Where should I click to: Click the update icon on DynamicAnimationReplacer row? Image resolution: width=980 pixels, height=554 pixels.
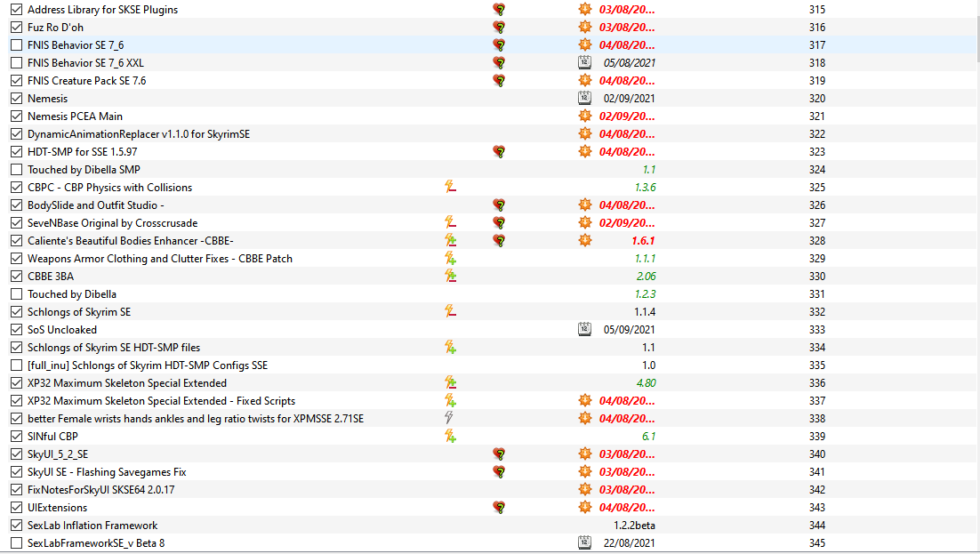(585, 133)
